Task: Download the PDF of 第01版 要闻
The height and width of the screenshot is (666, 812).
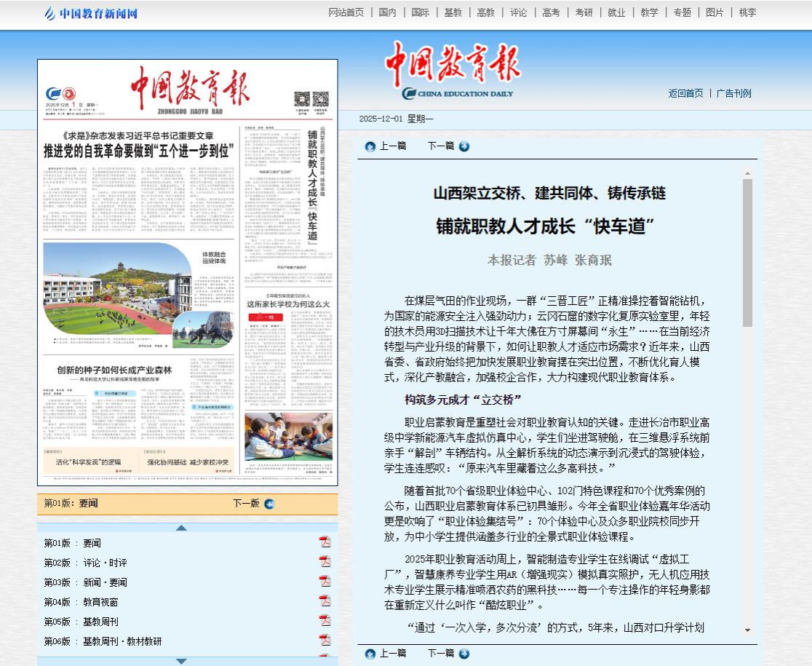Action: click(325, 542)
